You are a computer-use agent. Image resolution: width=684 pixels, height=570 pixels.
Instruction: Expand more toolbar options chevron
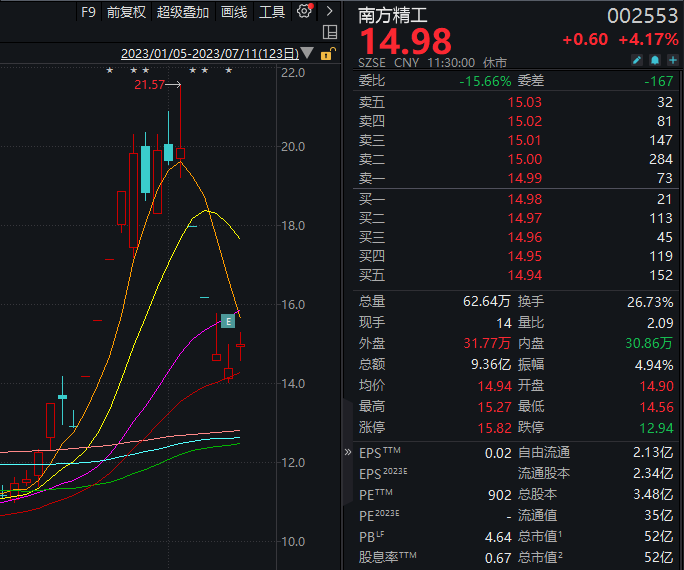[329, 11]
